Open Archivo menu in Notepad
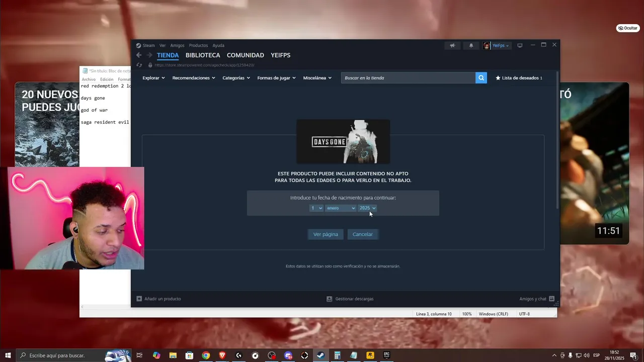The height and width of the screenshot is (362, 644). click(x=89, y=79)
